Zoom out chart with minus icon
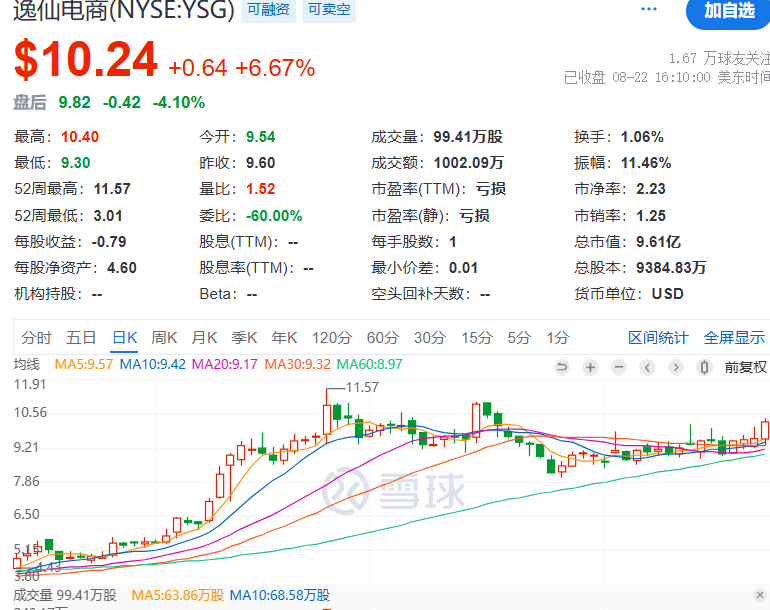This screenshot has height=610, width=770. pyautogui.click(x=619, y=367)
